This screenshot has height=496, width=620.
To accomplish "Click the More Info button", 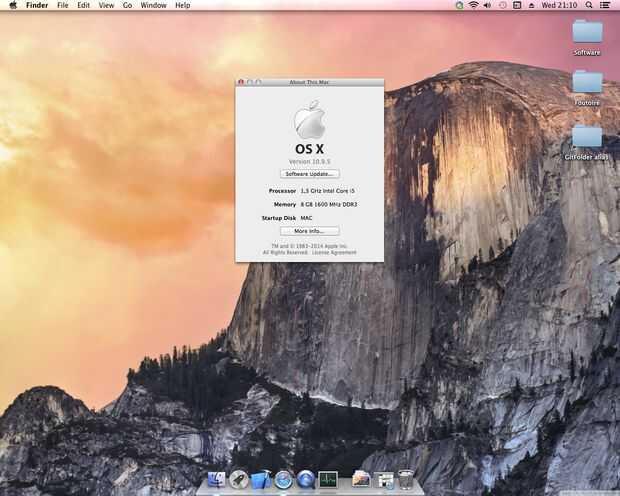I will click(x=310, y=231).
